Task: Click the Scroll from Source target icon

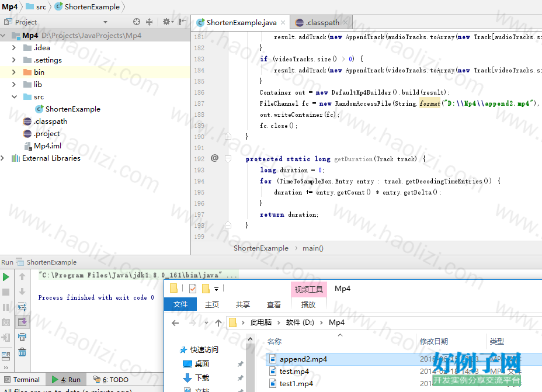Action: 137,22
